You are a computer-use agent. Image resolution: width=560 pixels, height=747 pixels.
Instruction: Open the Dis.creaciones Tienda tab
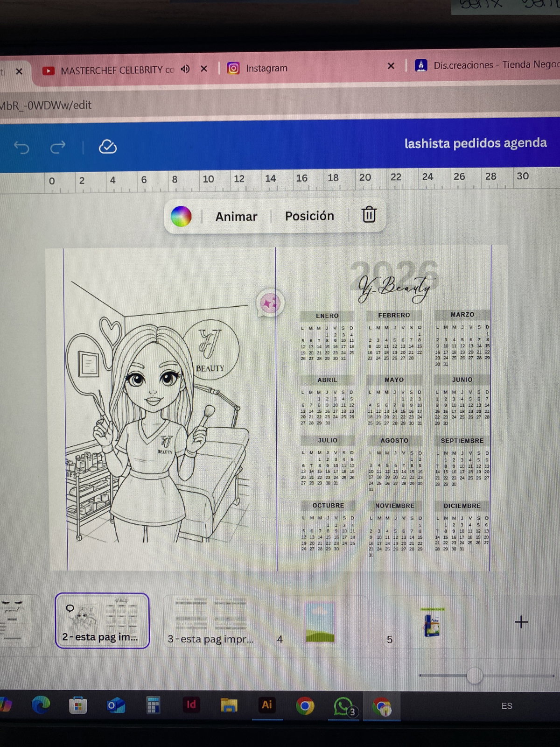(490, 65)
